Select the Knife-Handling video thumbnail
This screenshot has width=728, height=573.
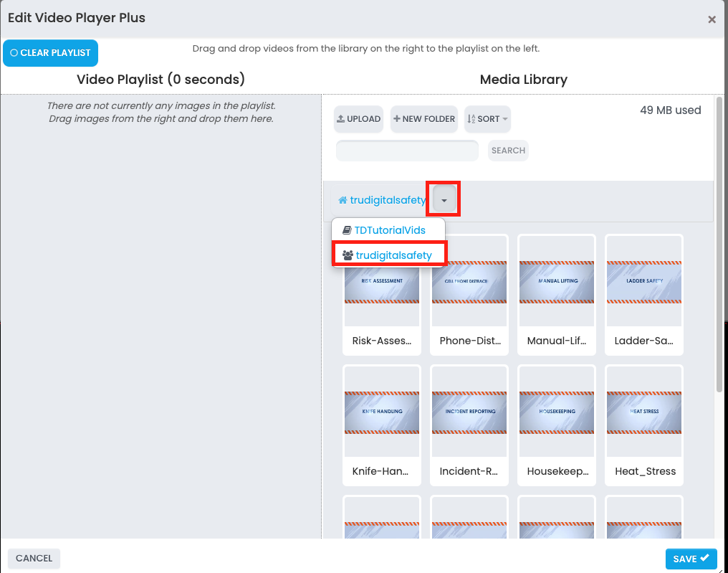[382, 412]
